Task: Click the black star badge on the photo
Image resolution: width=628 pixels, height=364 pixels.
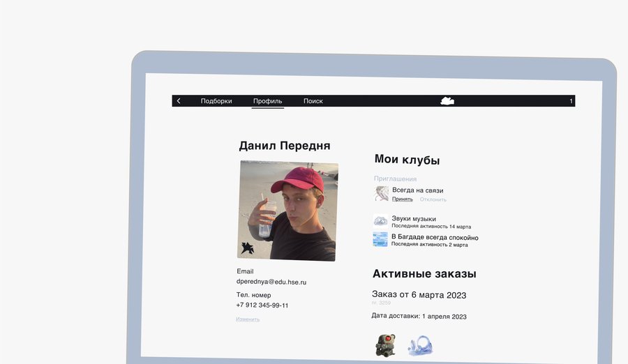Action: click(x=247, y=248)
